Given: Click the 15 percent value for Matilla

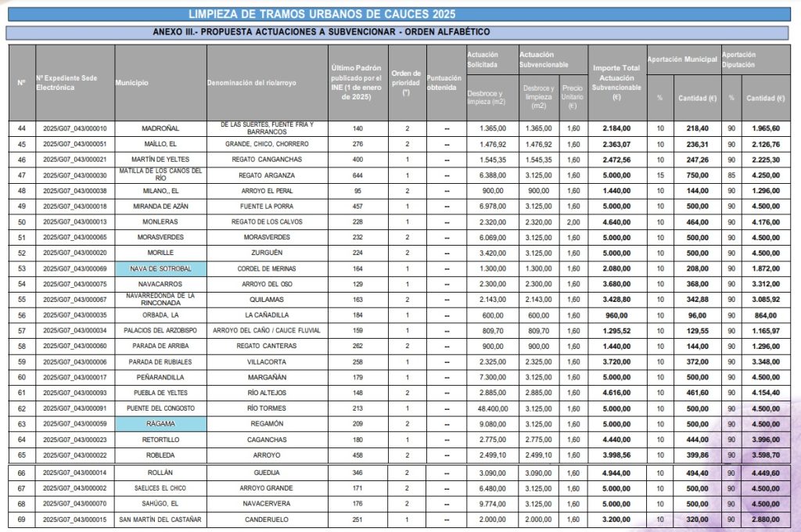Looking at the screenshot, I should pyautogui.click(x=660, y=175).
